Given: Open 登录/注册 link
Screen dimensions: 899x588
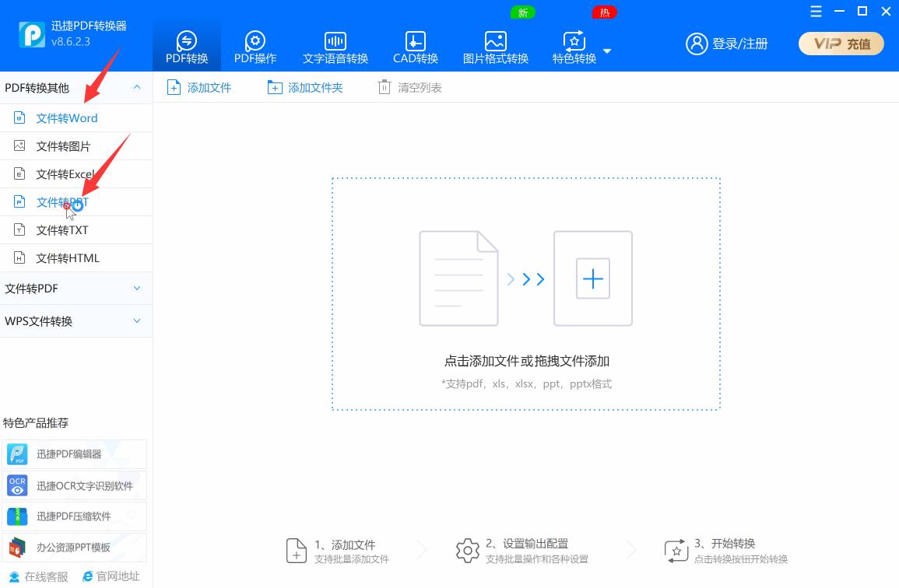Looking at the screenshot, I should click(739, 44).
